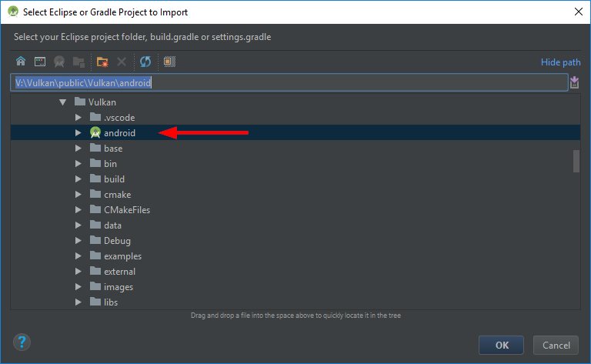
Task: Open the recent paths history button
Action: (x=574, y=82)
